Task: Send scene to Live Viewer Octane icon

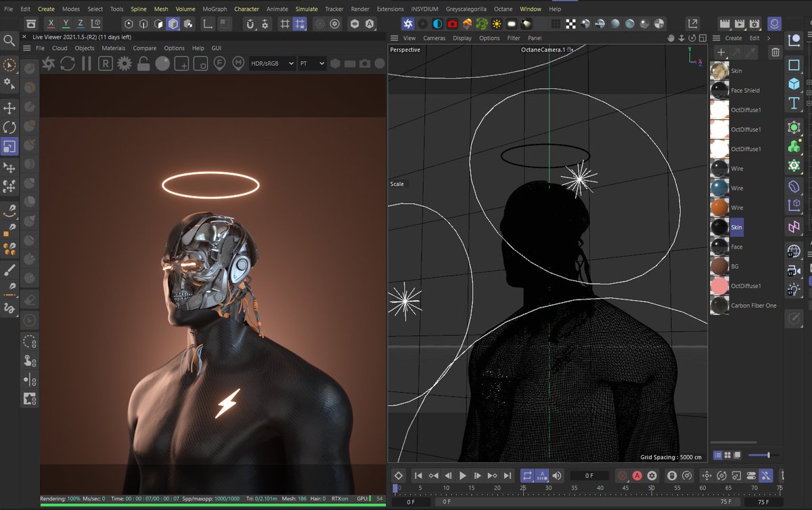Action: pyautogui.click(x=49, y=64)
